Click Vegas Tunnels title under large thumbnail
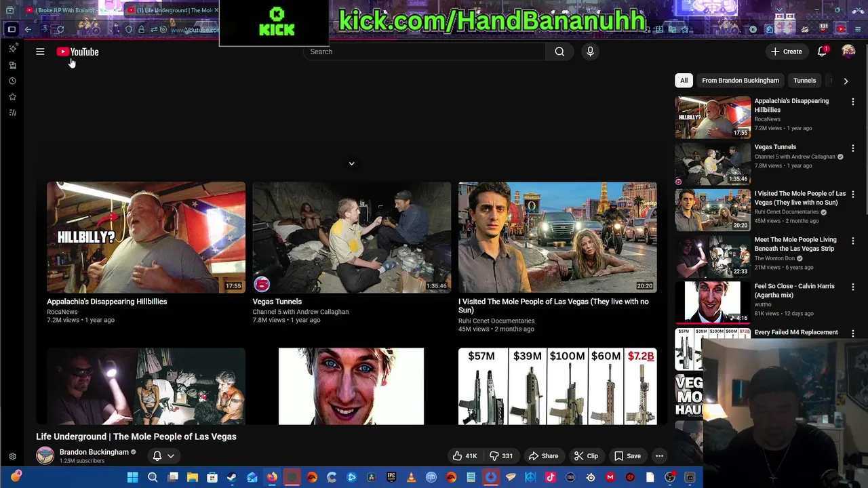 click(277, 302)
